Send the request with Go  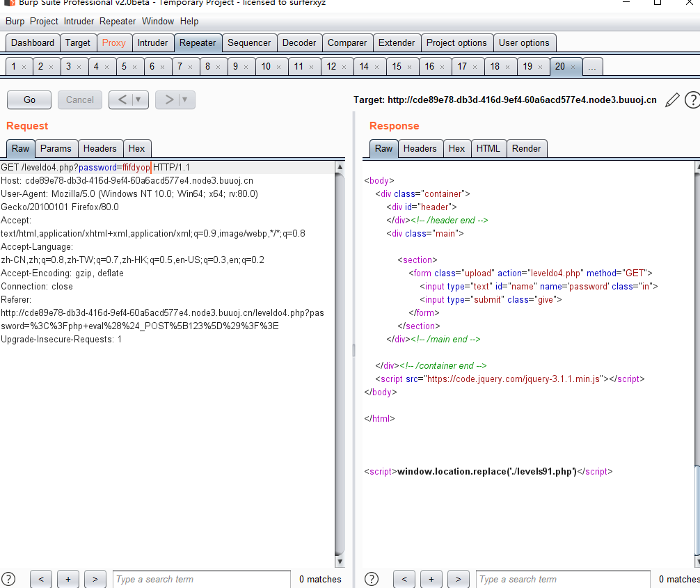[x=29, y=100]
